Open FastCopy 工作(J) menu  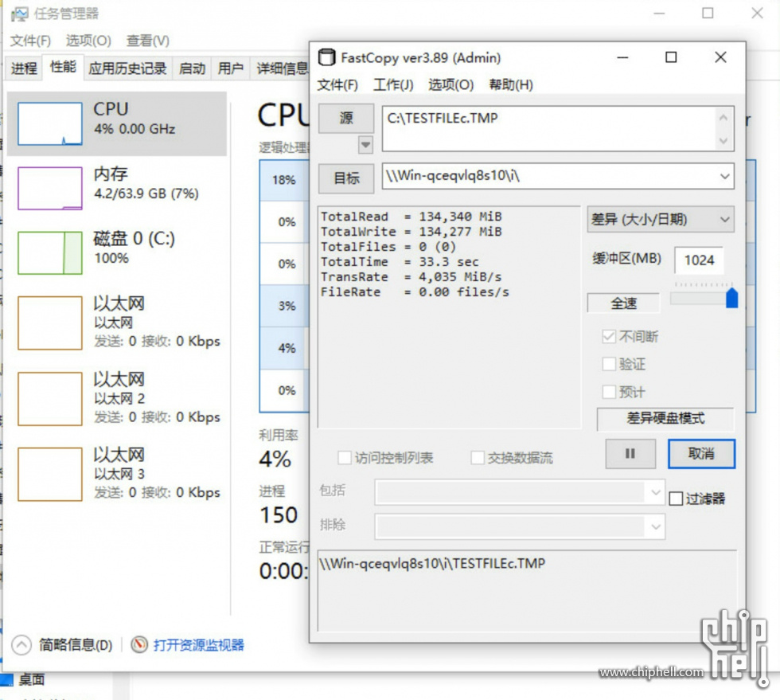393,84
